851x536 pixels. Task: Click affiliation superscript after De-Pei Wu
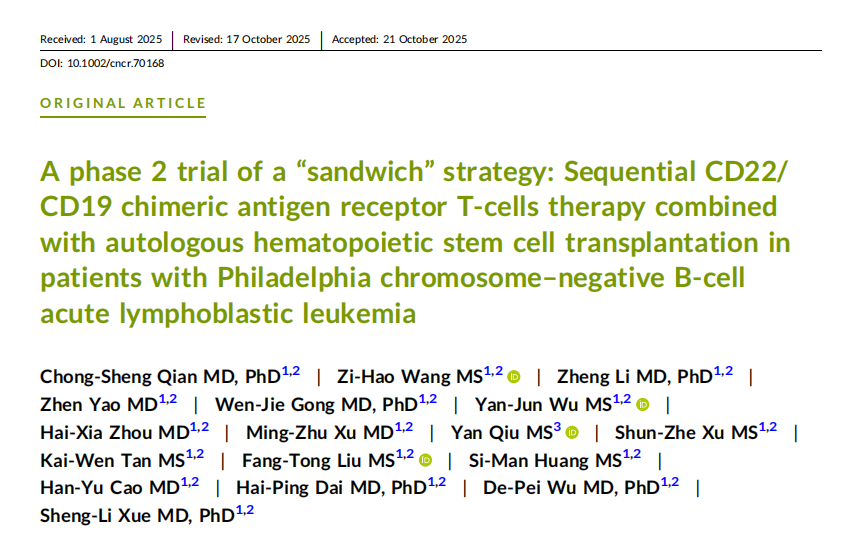(670, 482)
